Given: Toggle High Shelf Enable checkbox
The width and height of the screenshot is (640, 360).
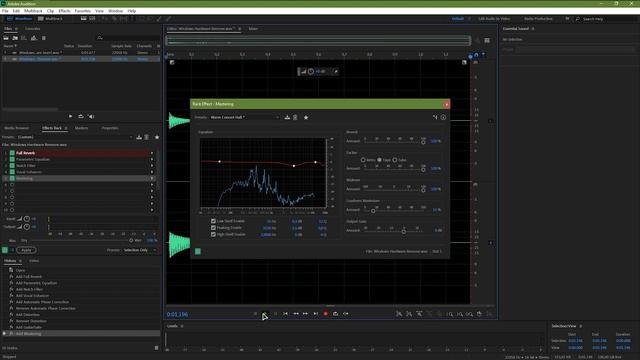Looking at the screenshot, I should 213,234.
